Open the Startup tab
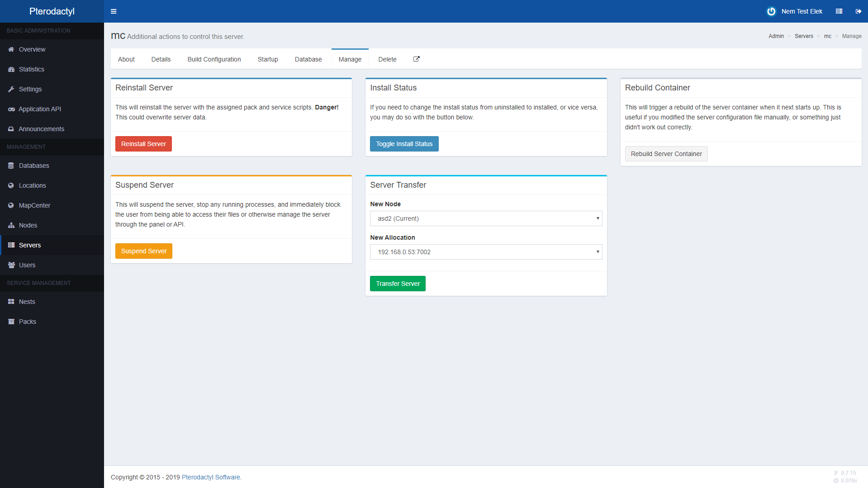 268,59
